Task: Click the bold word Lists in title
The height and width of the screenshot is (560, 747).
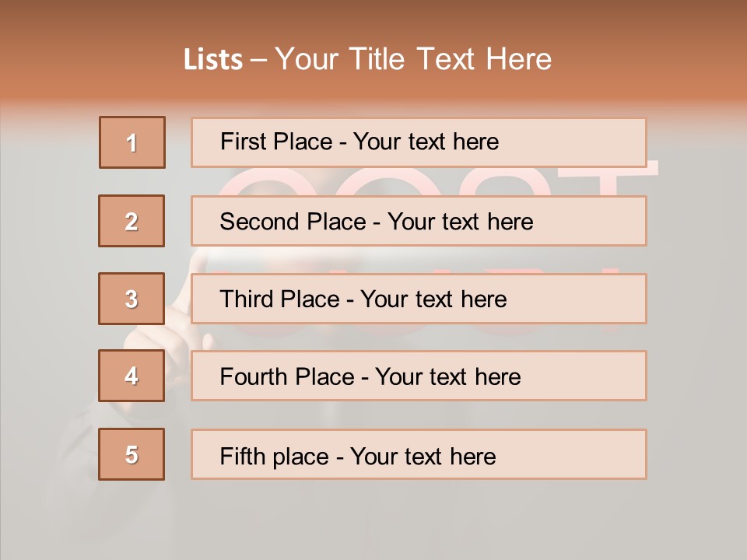Action: [213, 60]
